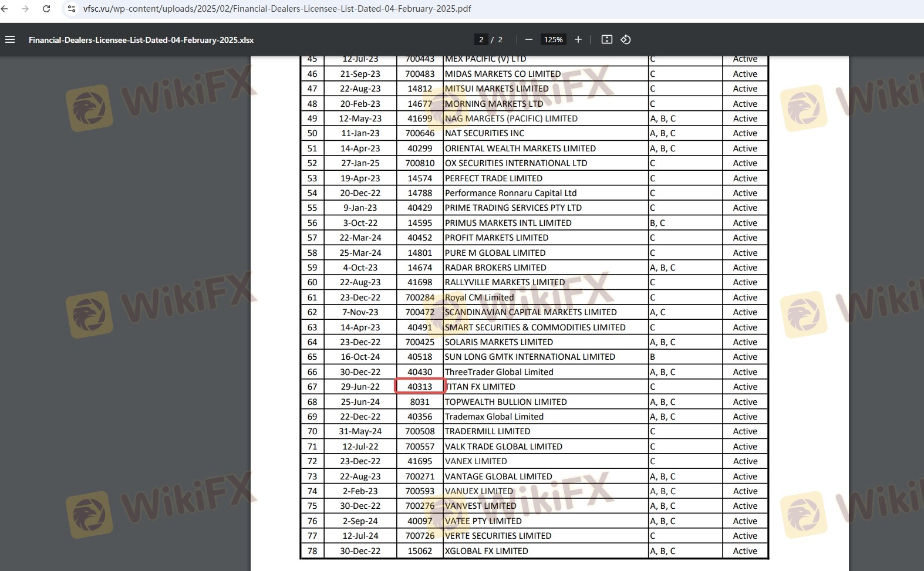The image size is (924, 571).
Task: Click the Financial-Dealers-Licensee-List document title
Action: pos(141,40)
